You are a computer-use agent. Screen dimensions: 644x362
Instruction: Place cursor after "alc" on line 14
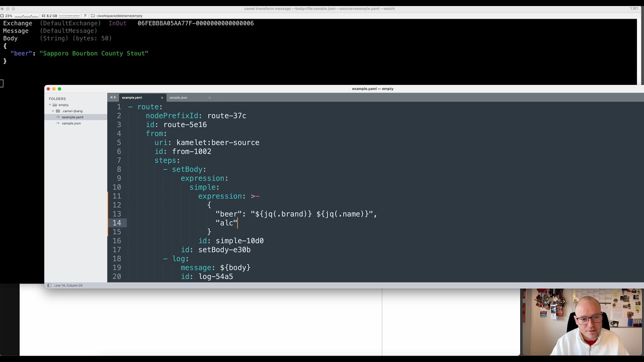[237, 223]
